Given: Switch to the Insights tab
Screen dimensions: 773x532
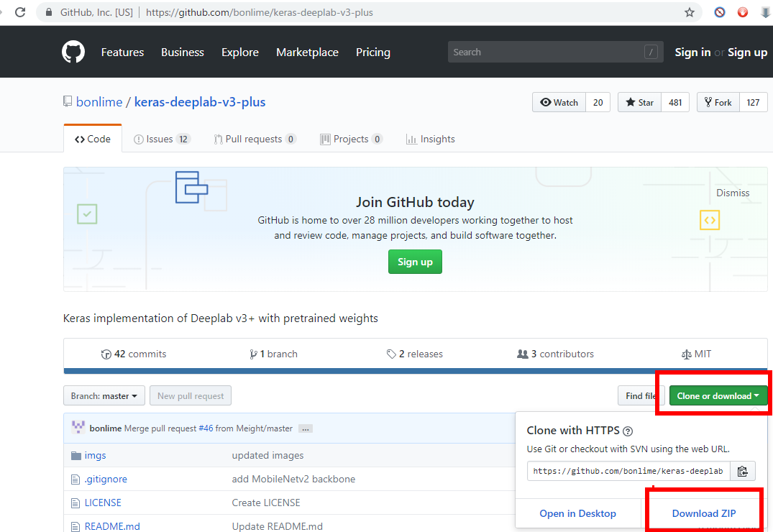Looking at the screenshot, I should 431,139.
